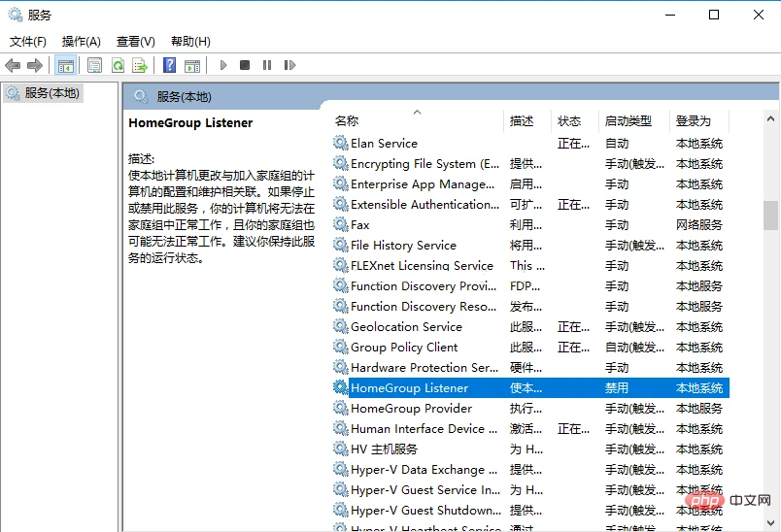
Task: Click the Forward arrow toolbar icon
Action: pyautogui.click(x=35, y=65)
